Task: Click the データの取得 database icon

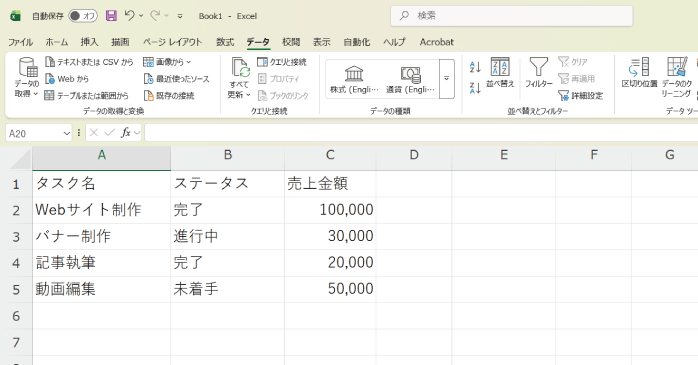Action: point(28,68)
